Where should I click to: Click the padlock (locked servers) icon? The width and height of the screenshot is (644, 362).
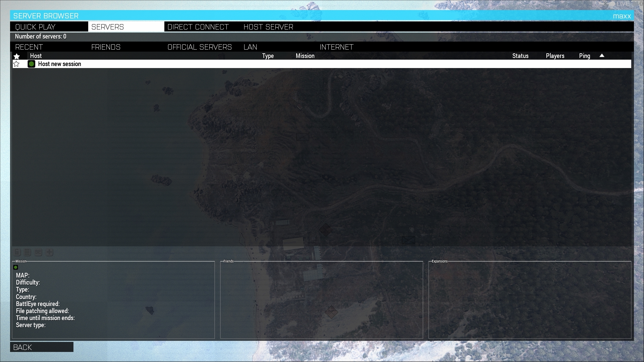pyautogui.click(x=17, y=252)
